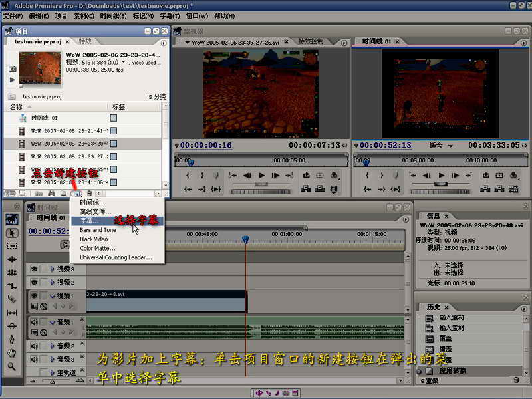Choose the Rolling Edit tool
532x399 pixels.
12,273
